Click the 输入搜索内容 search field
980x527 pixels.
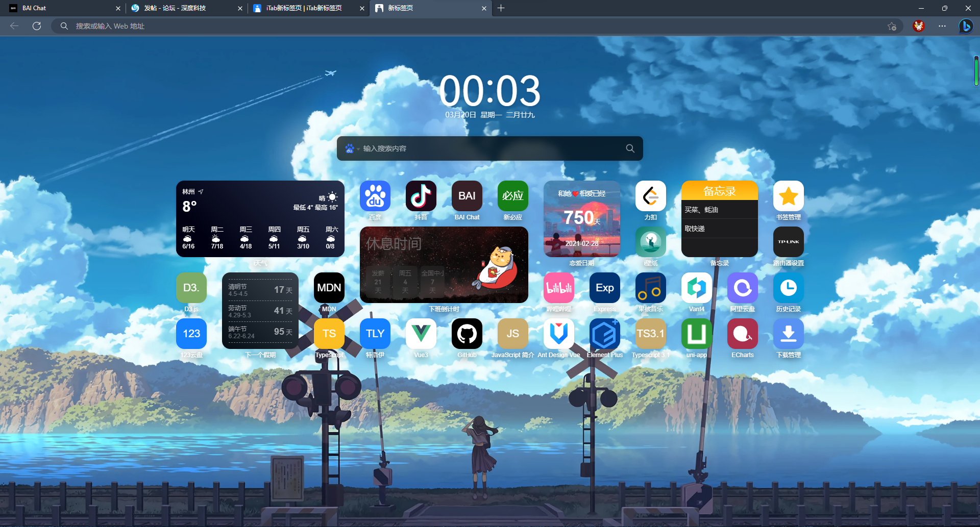[x=485, y=148]
